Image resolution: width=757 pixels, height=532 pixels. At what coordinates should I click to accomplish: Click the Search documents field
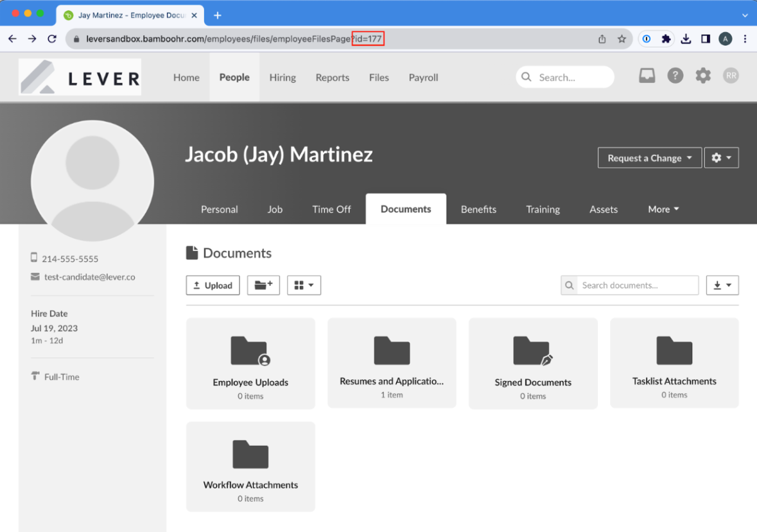[x=638, y=285]
